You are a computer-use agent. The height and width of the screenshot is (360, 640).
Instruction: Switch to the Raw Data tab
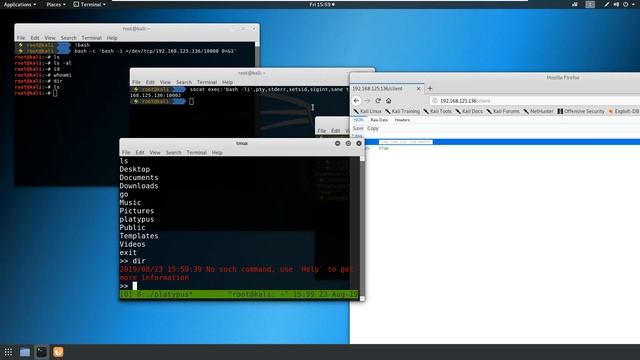pos(379,120)
